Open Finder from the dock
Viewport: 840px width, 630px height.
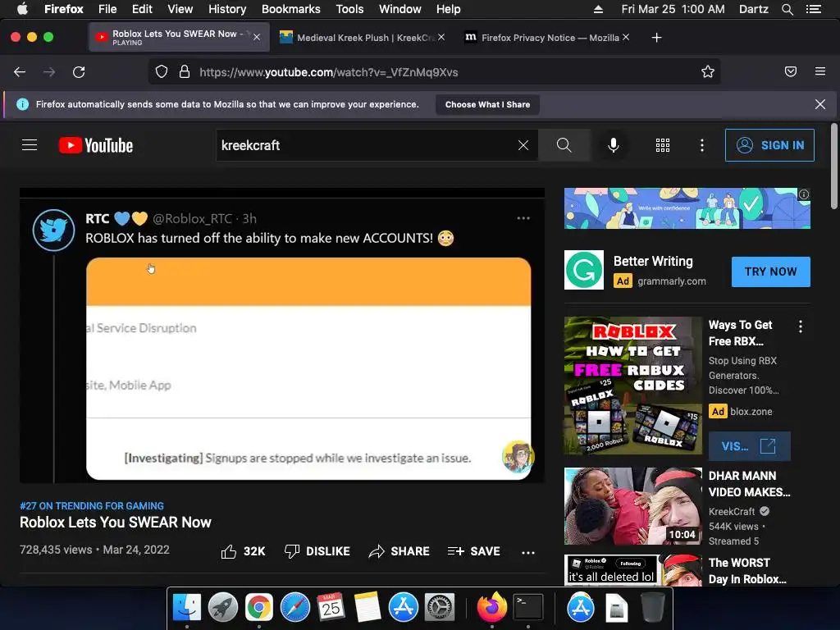click(x=187, y=608)
